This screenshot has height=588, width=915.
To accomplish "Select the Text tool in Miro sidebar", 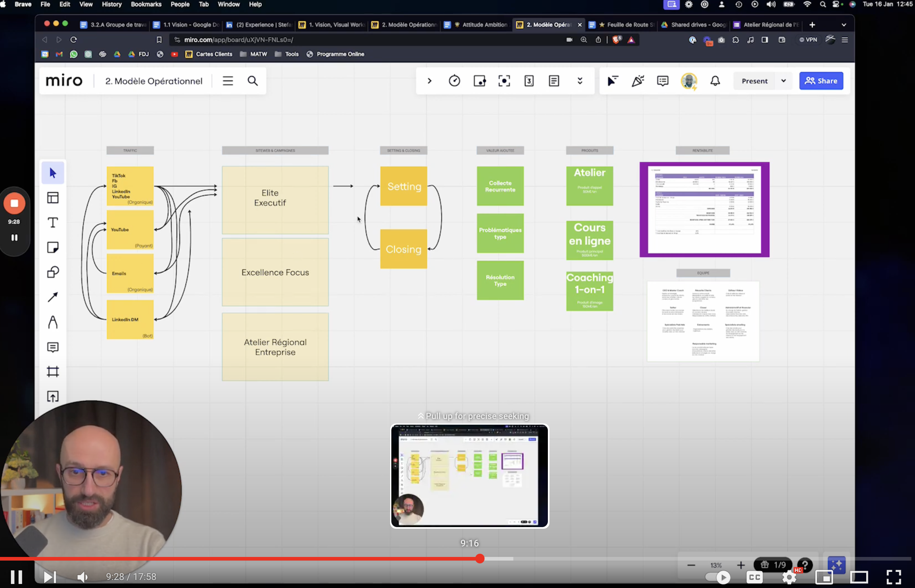I will [53, 223].
